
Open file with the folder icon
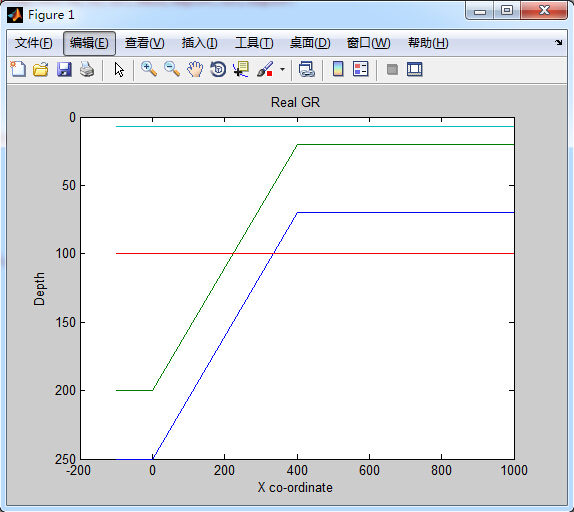pos(41,69)
